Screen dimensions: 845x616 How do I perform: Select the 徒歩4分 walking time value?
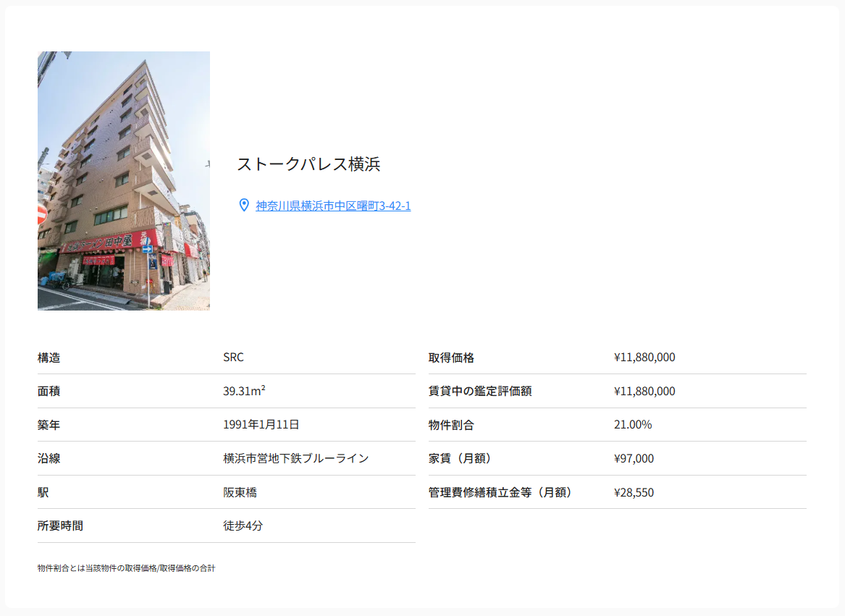pyautogui.click(x=243, y=526)
